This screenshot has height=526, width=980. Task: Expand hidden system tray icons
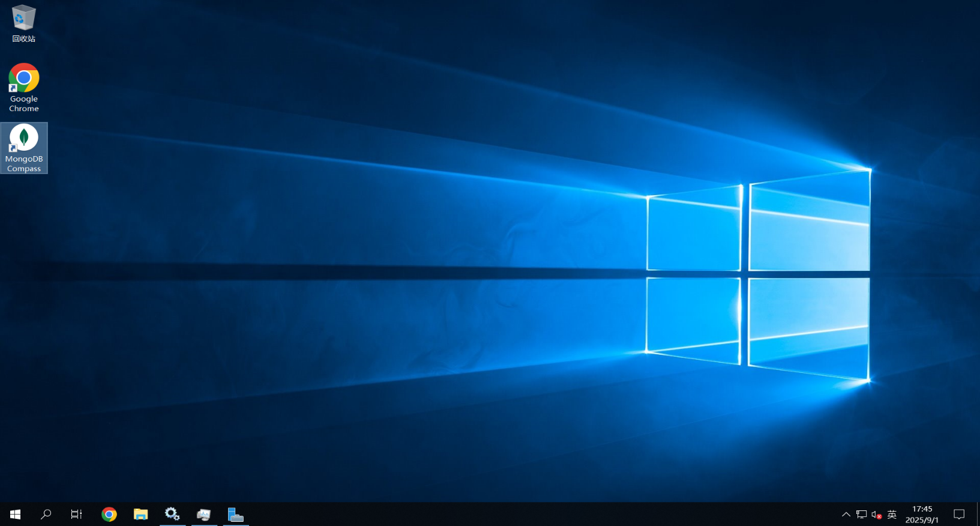coord(846,515)
